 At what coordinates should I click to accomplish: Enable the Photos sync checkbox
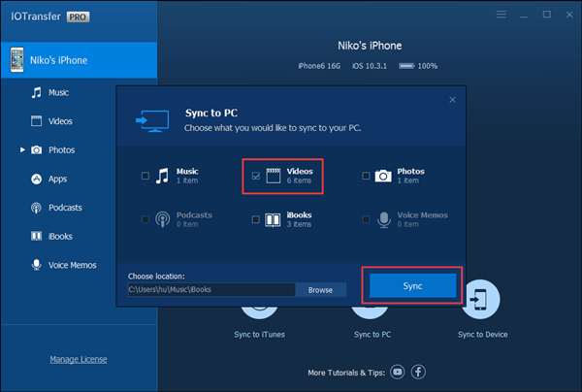coord(366,176)
